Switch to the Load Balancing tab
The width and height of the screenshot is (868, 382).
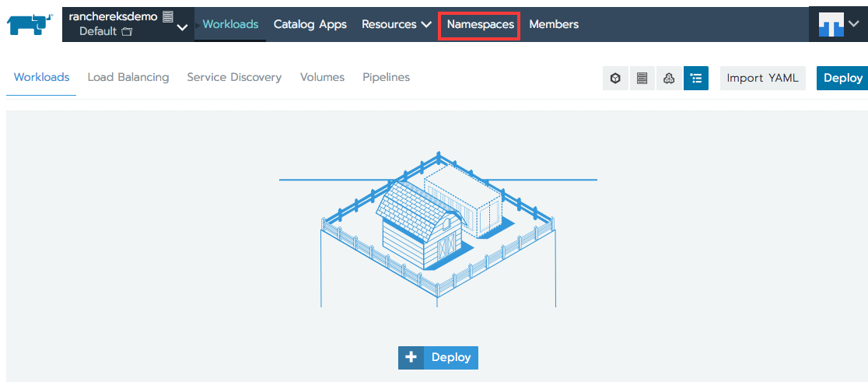pyautogui.click(x=128, y=78)
